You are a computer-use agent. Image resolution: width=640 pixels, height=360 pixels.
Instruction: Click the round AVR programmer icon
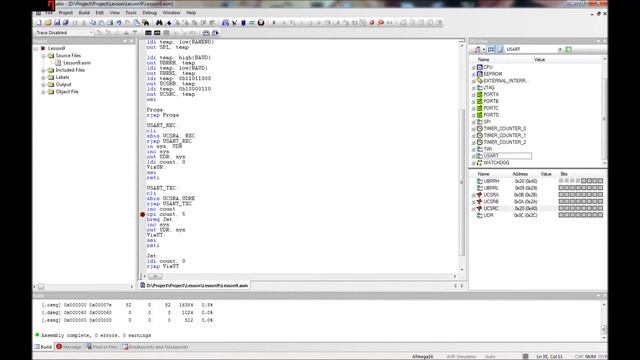(261, 22)
